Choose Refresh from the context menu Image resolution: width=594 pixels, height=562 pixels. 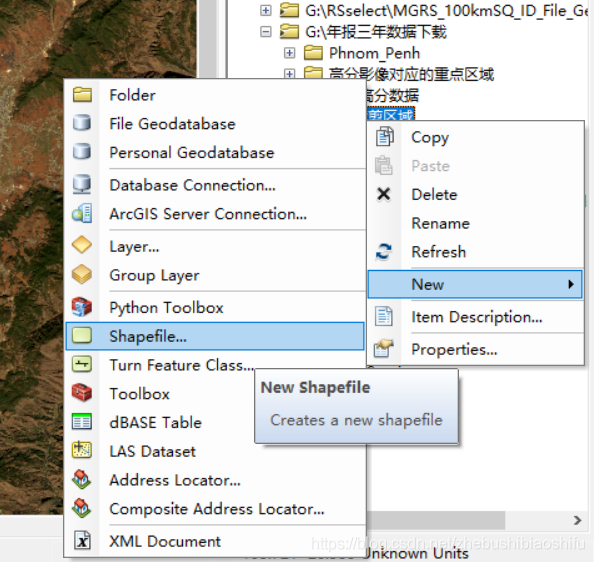pos(475,252)
